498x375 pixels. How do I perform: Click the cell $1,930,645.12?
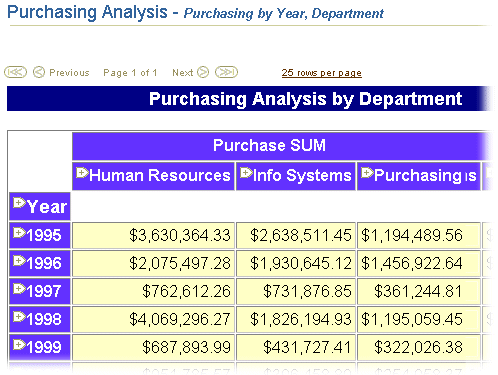(296, 263)
